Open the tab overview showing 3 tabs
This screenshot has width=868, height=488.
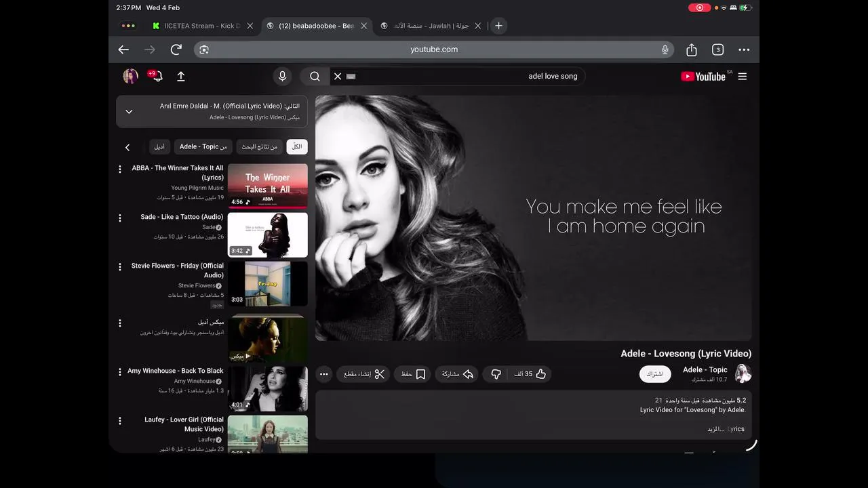pyautogui.click(x=718, y=49)
